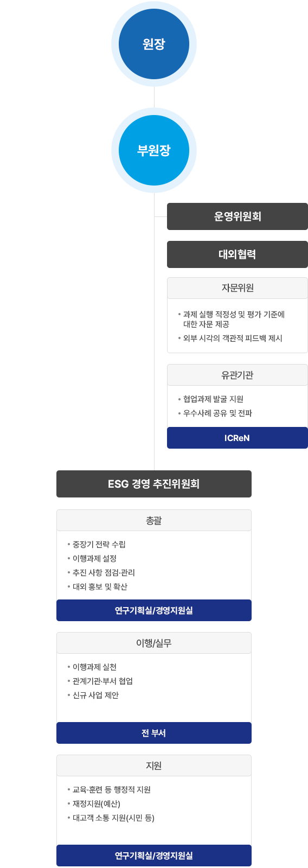
Task: Click 연구기획실/경영지원실 bar under 지원
Action: (x=154, y=856)
